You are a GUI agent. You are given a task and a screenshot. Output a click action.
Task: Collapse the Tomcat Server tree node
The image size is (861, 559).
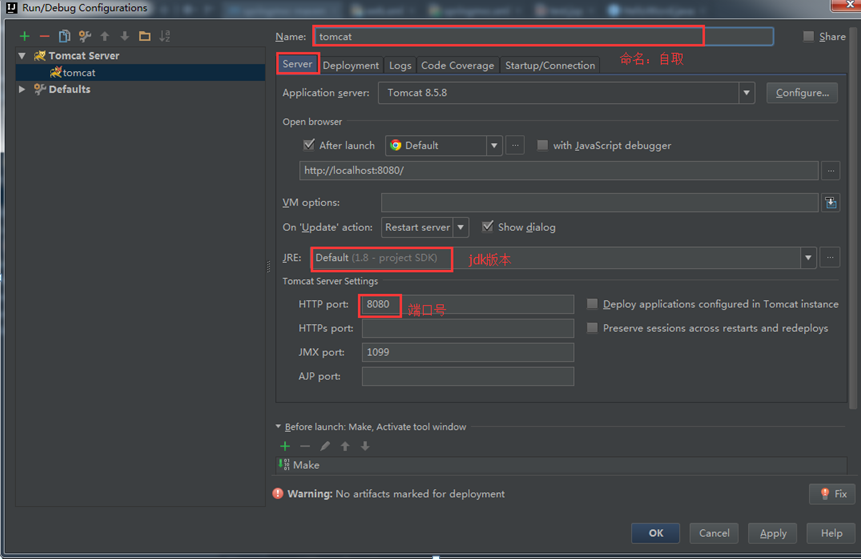(x=22, y=55)
